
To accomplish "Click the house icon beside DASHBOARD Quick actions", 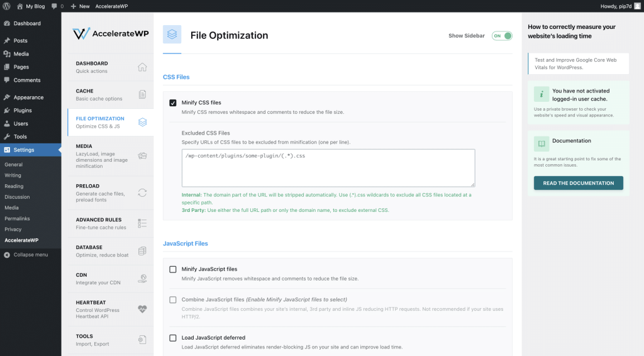I will tap(142, 67).
